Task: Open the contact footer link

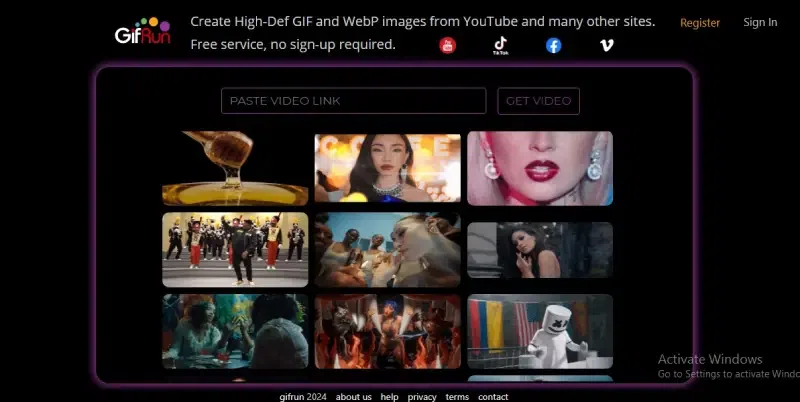Action: [493, 397]
